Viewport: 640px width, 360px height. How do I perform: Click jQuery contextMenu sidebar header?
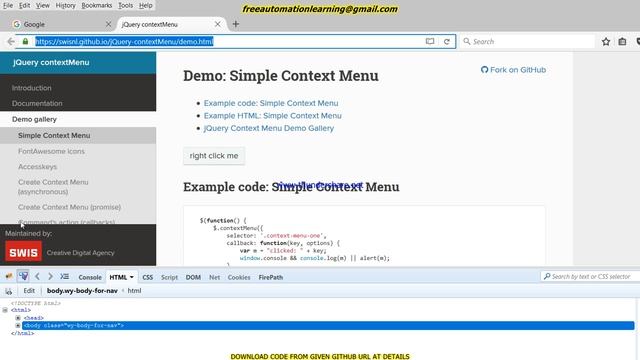(51, 62)
